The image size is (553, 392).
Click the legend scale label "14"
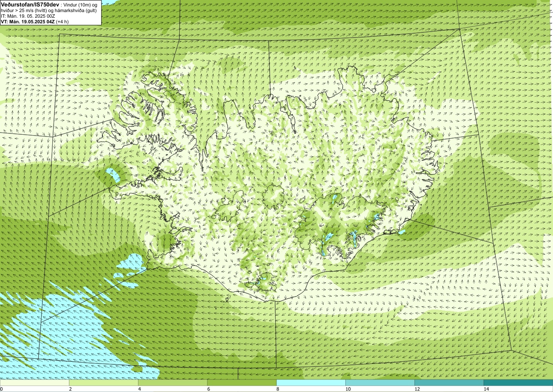pyautogui.click(x=486, y=389)
